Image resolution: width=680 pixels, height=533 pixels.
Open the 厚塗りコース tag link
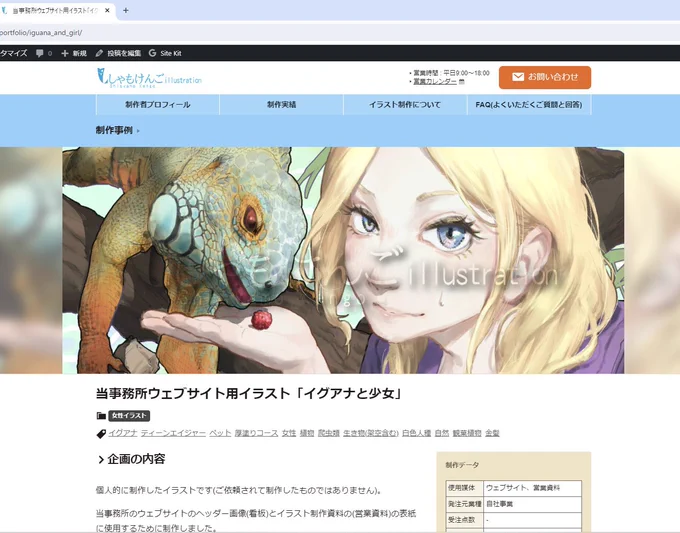(256, 433)
